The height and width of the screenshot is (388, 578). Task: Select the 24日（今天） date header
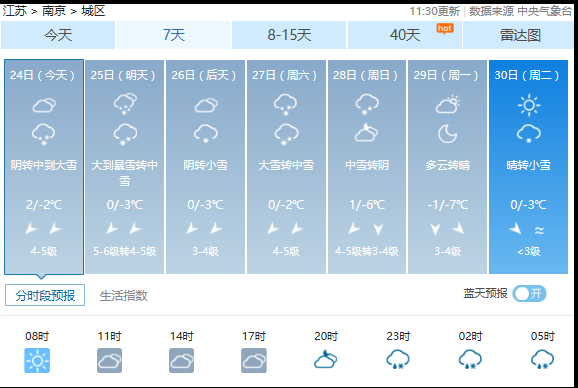43,75
